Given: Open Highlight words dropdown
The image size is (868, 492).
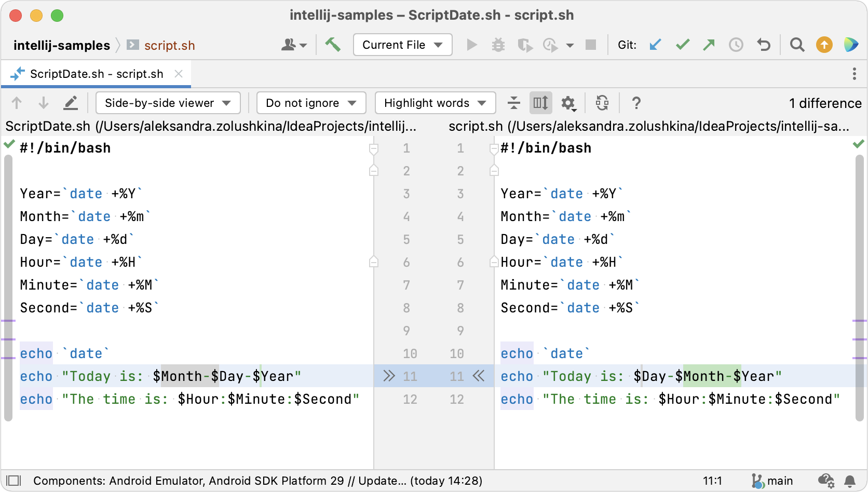Looking at the screenshot, I should tap(436, 103).
